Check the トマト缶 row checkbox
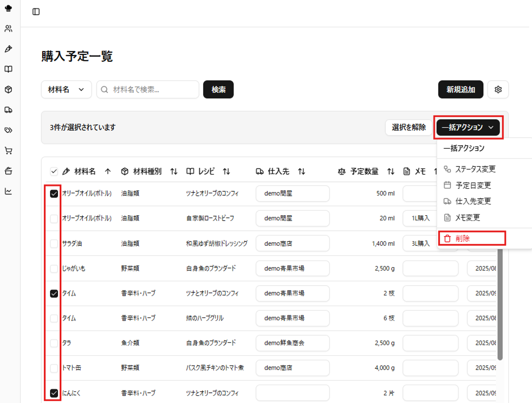 [x=54, y=368]
